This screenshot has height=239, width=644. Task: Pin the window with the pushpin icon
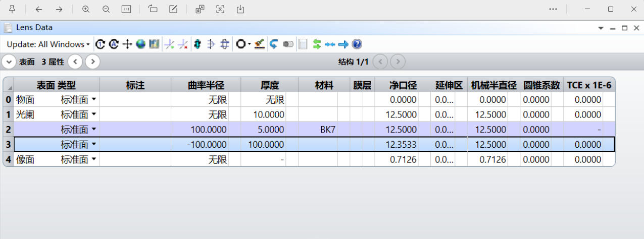[x=12, y=9]
